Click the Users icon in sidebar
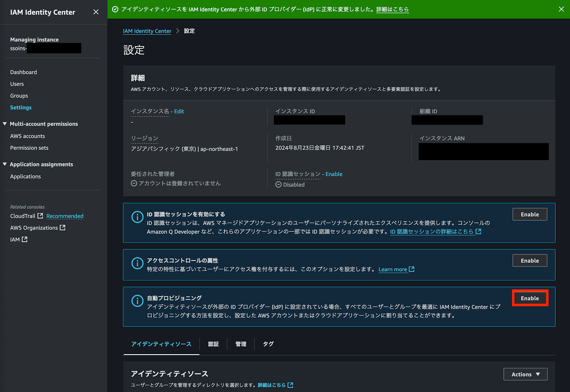 coord(17,84)
